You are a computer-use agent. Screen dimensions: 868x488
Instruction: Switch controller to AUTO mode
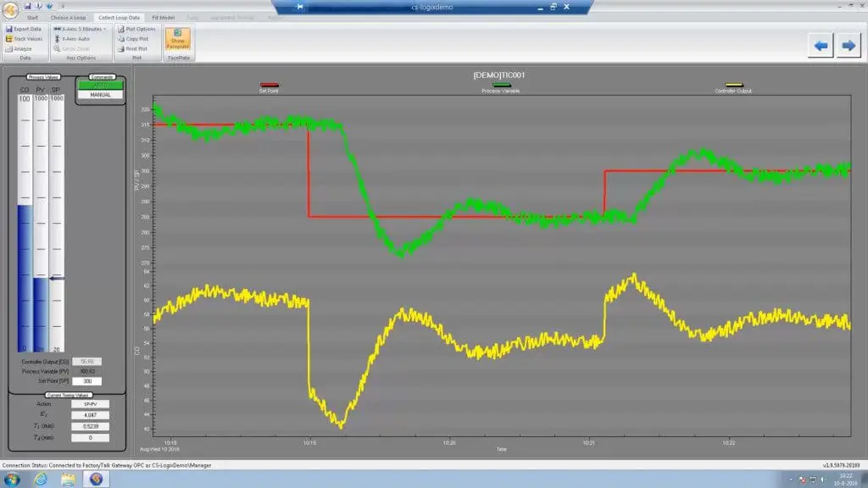(x=100, y=86)
